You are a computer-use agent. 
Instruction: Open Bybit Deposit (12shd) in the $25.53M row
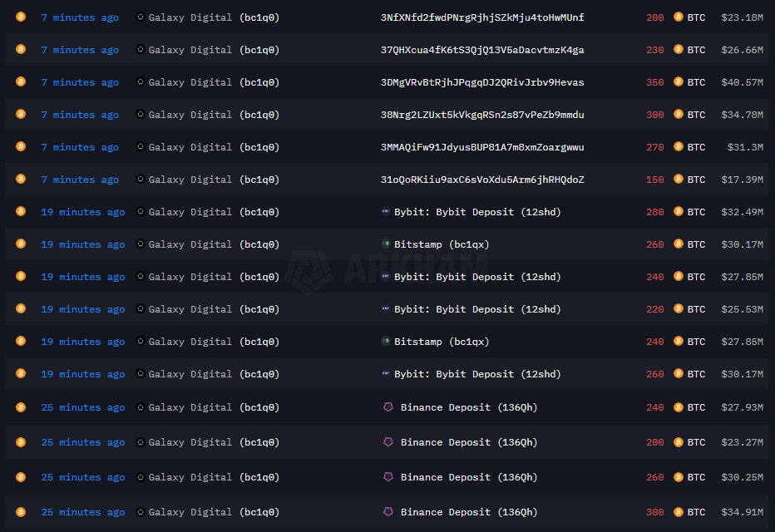477,309
